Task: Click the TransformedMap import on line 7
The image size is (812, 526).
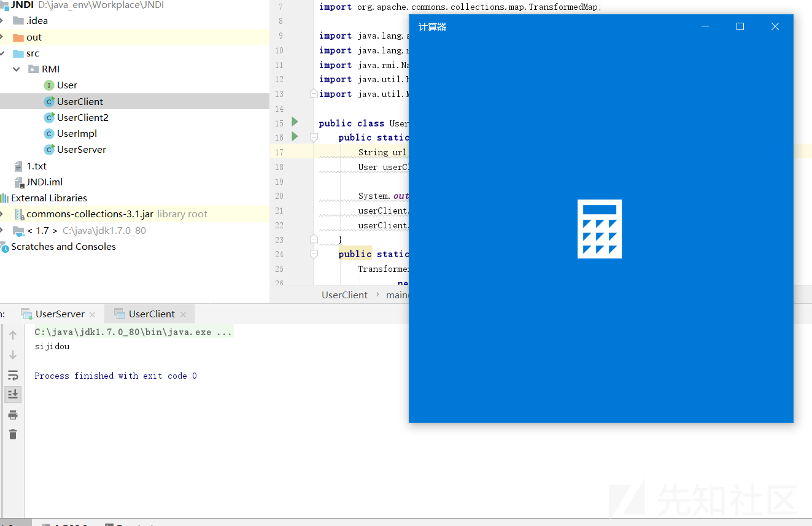Action: (460, 7)
